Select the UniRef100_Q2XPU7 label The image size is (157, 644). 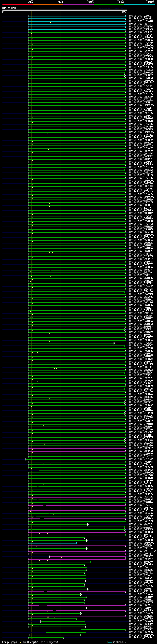[141, 116]
